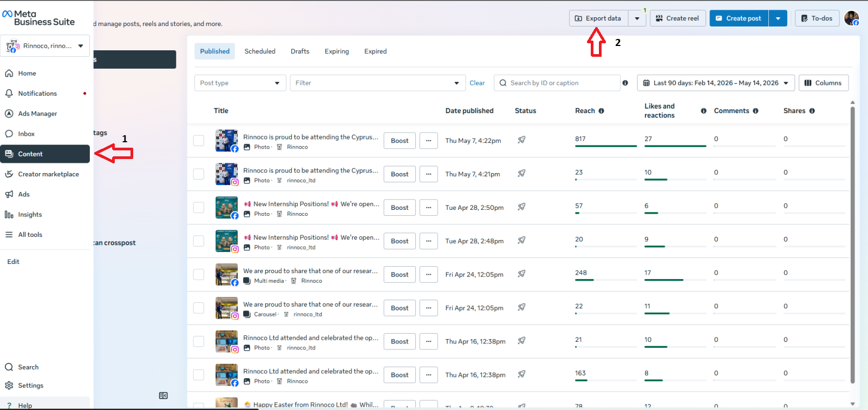Select checkbox for Multi media Apr 24 post
This screenshot has height=410, width=868.
(199, 275)
